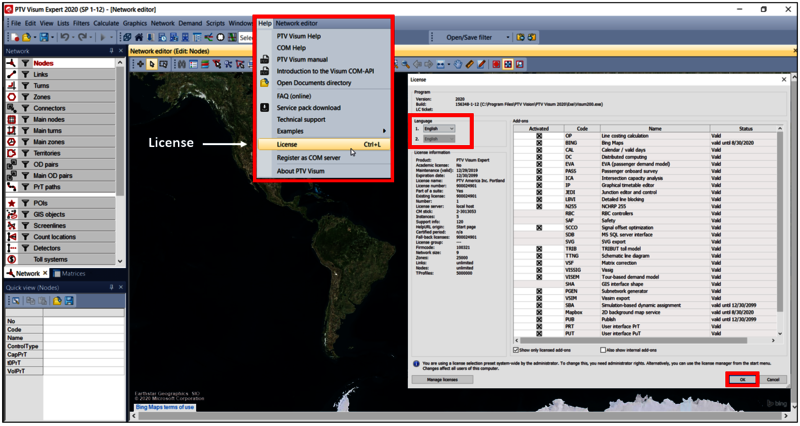Open the first language dropdown showing English
The height and width of the screenshot is (426, 800).
pos(438,129)
